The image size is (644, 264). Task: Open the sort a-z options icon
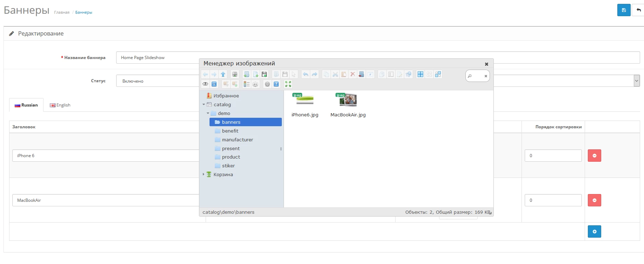tap(255, 84)
